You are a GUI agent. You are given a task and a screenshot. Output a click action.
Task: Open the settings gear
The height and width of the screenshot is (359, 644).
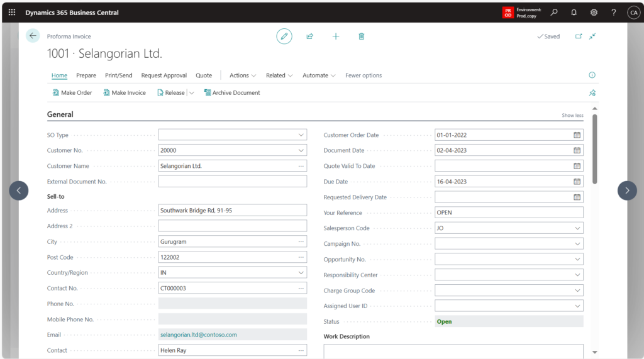[594, 13]
